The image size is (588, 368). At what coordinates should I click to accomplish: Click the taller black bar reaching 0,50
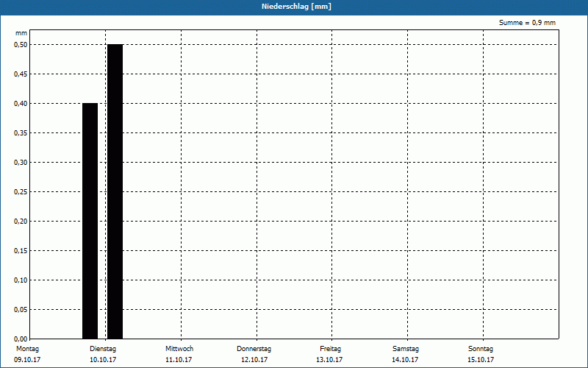click(115, 191)
